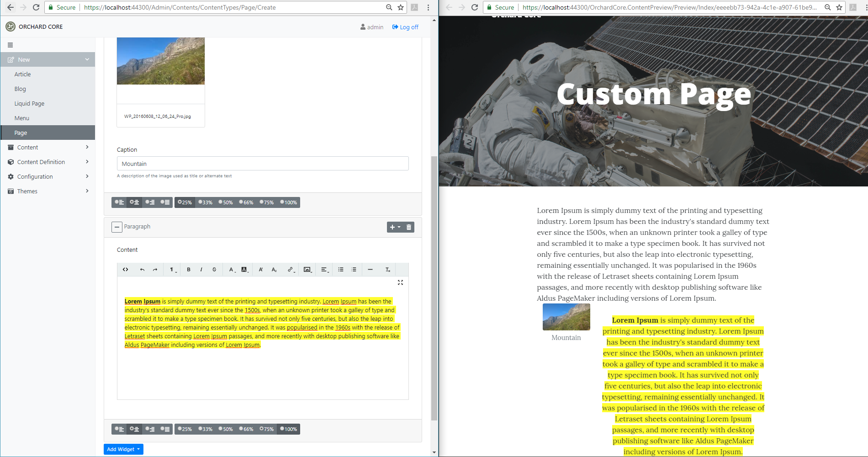Apply superscript formatting in editor toolbar
Image resolution: width=868 pixels, height=457 pixels.
261,270
